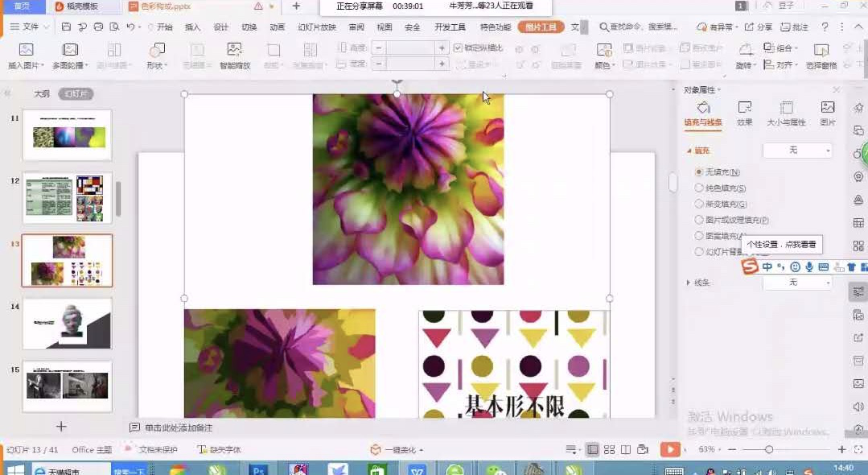Click the Windows Start button
Screen dimensions: 868x475
15,470
